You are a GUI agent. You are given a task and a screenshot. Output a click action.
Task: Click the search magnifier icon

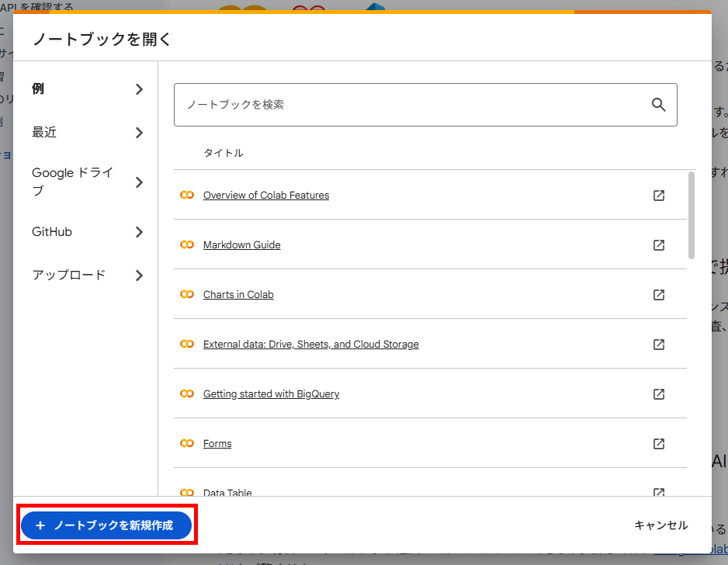658,105
